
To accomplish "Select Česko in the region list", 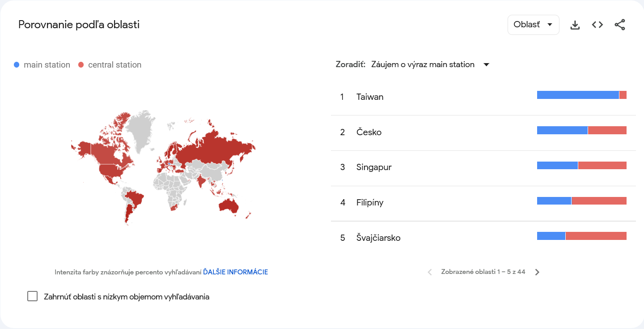I will 369,132.
